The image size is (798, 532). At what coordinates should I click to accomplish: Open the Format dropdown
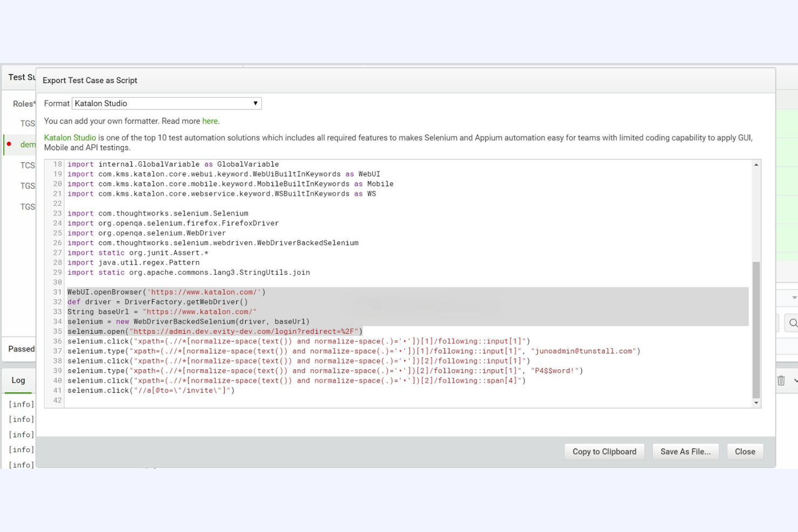tap(167, 103)
